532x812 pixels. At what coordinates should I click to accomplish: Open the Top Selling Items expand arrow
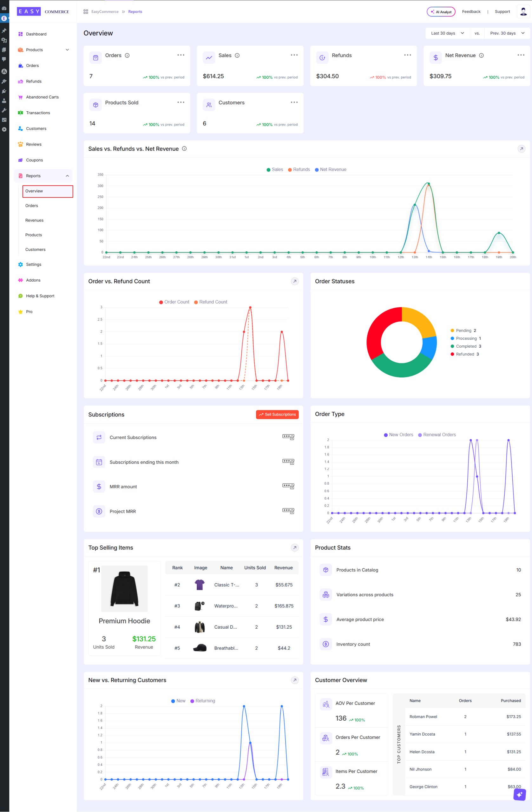pos(294,547)
